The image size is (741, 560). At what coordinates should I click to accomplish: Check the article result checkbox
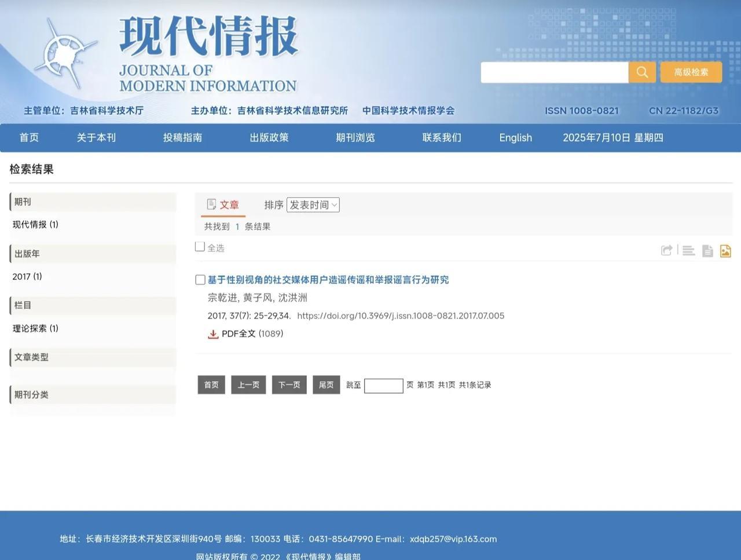pos(200,280)
